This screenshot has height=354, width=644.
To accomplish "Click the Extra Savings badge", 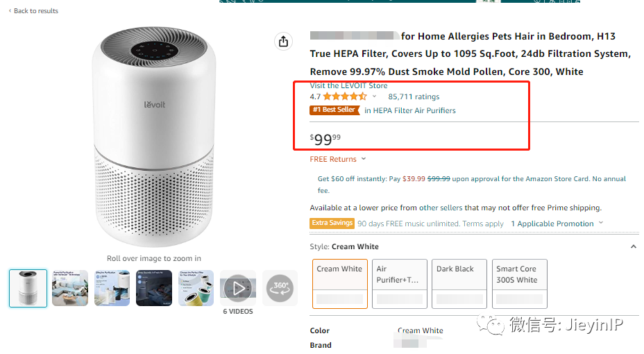I will tap(332, 224).
